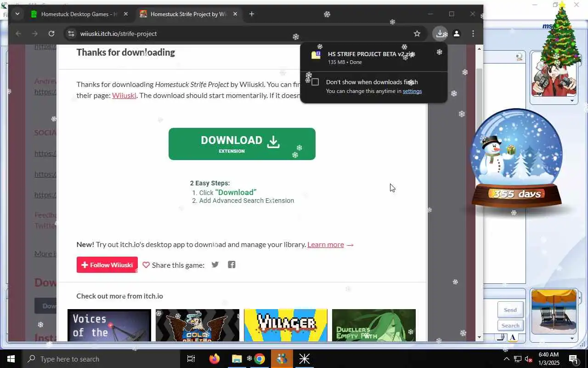This screenshot has height=368, width=588.
Task: Click the snow globe 355 days widget
Action: coord(517,159)
